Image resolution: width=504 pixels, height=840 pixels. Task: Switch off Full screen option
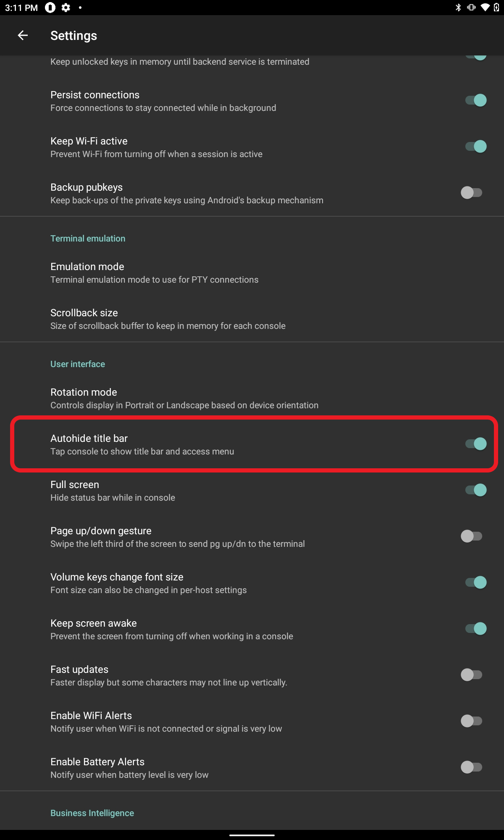click(x=475, y=490)
